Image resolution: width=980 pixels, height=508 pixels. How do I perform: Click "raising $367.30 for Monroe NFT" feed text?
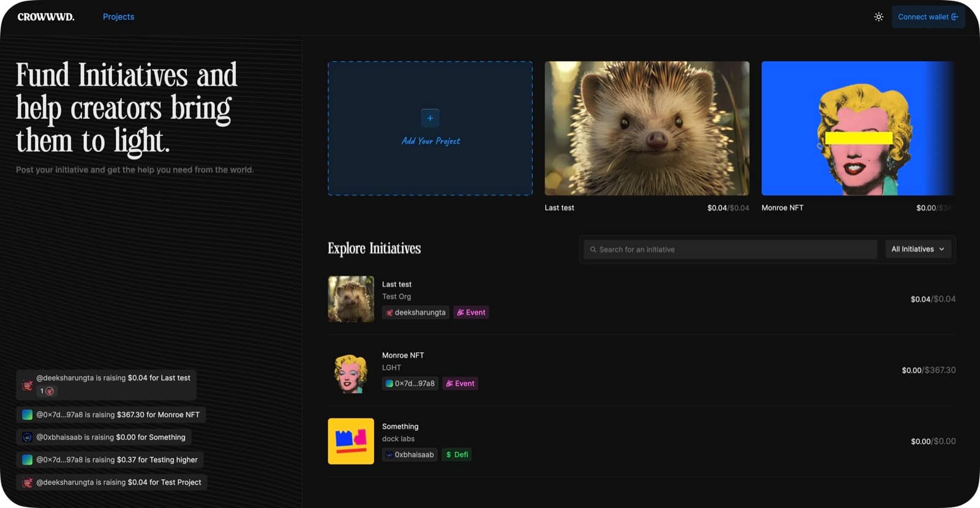(x=146, y=415)
